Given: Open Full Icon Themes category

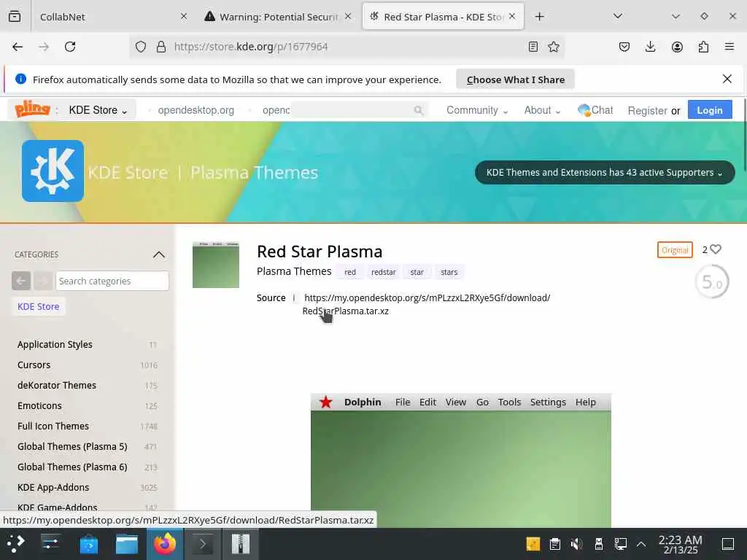Looking at the screenshot, I should click(53, 426).
